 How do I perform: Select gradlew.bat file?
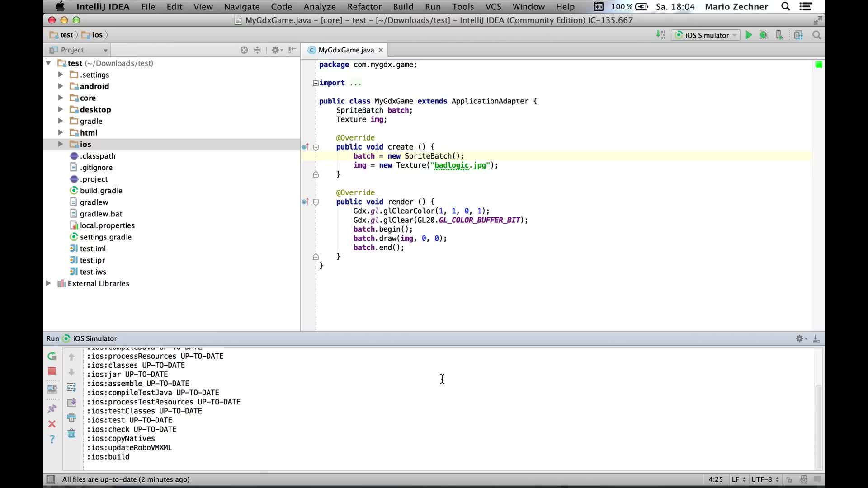[x=101, y=214]
